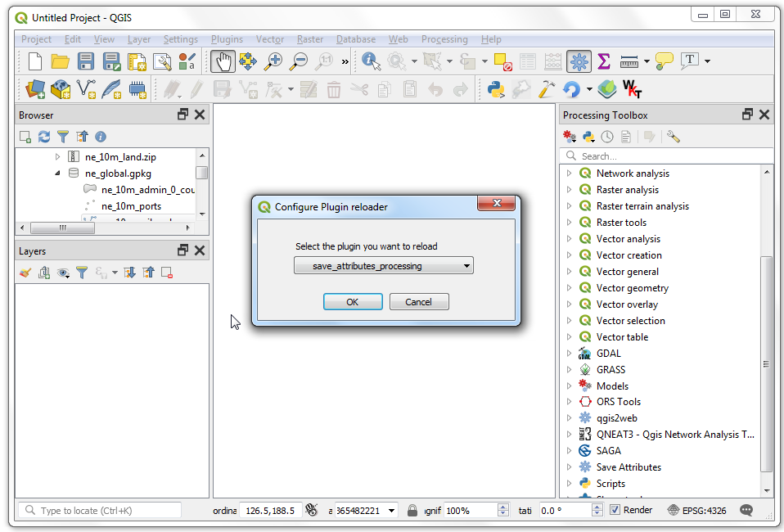This screenshot has height=532, width=784.
Task: Open statistical summary sigma icon
Action: (603, 61)
